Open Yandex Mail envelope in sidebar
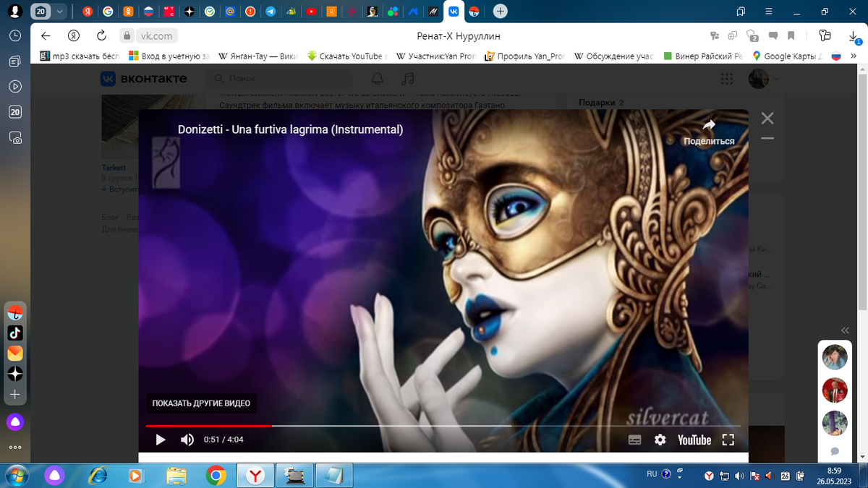Screen dimensions: 868x488 (x=15, y=354)
